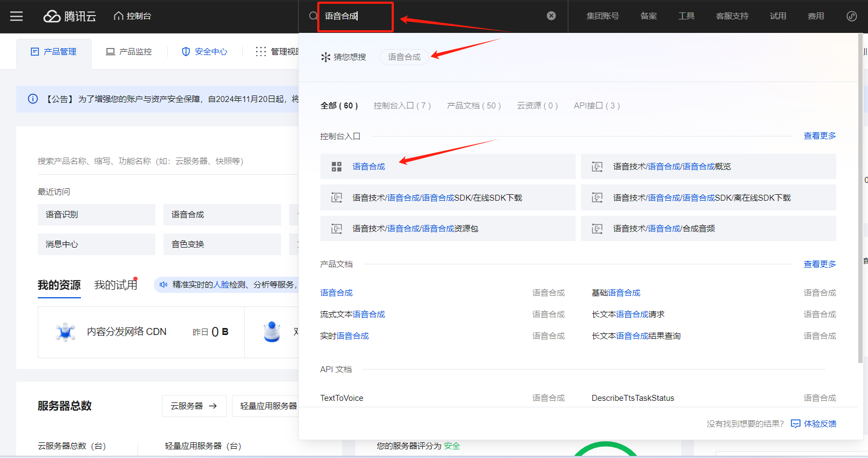868x458 pixels.
Task: Open the hamburger navigation menu
Action: pyautogui.click(x=17, y=16)
